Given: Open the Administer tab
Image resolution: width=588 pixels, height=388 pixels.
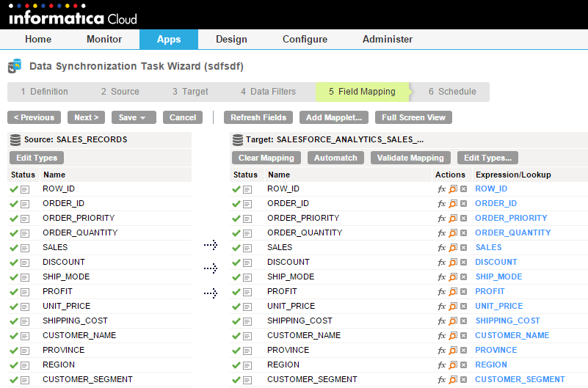Looking at the screenshot, I should pyautogui.click(x=388, y=40).
